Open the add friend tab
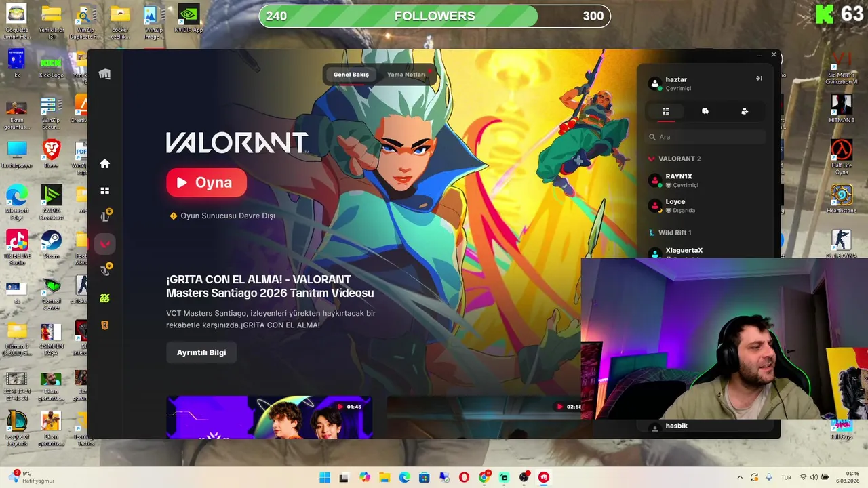The width and height of the screenshot is (868, 488). pos(745,111)
